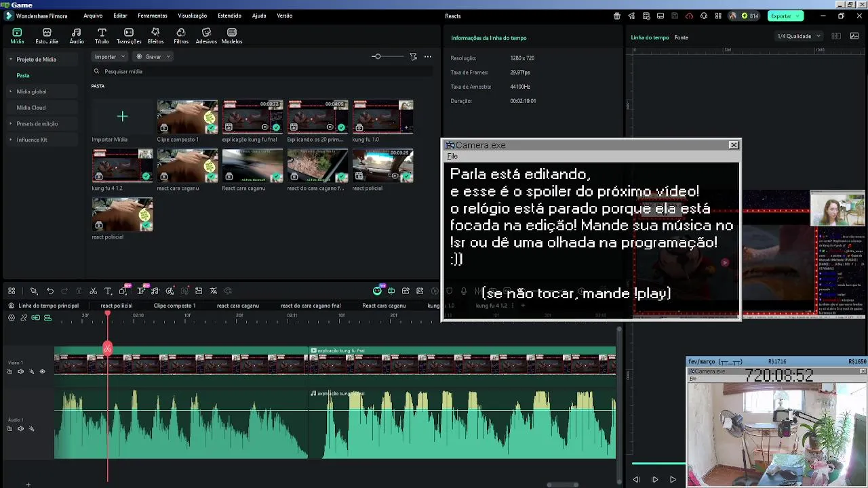Image resolution: width=868 pixels, height=488 pixels.
Task: Mute the Áudio 1 track
Action: click(x=20, y=428)
